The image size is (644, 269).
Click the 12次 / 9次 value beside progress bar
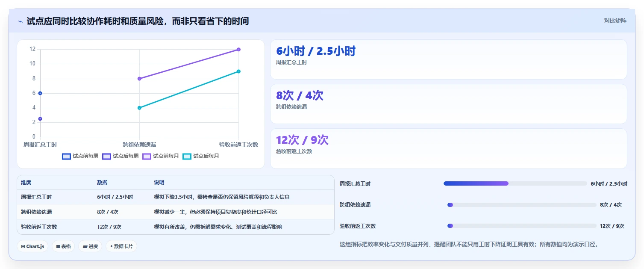point(612,226)
